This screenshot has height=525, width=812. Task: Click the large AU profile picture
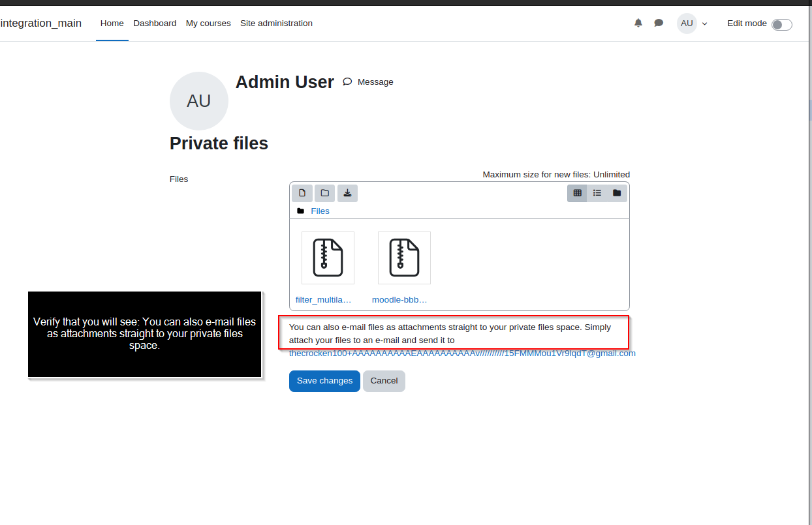pyautogui.click(x=199, y=101)
